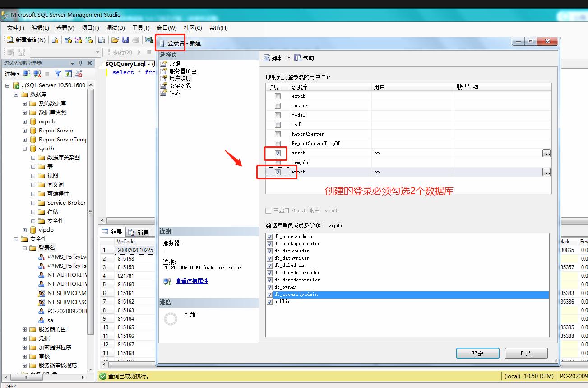
Task: Click the SQL Server Compact query icon
Action: [x=102, y=40]
